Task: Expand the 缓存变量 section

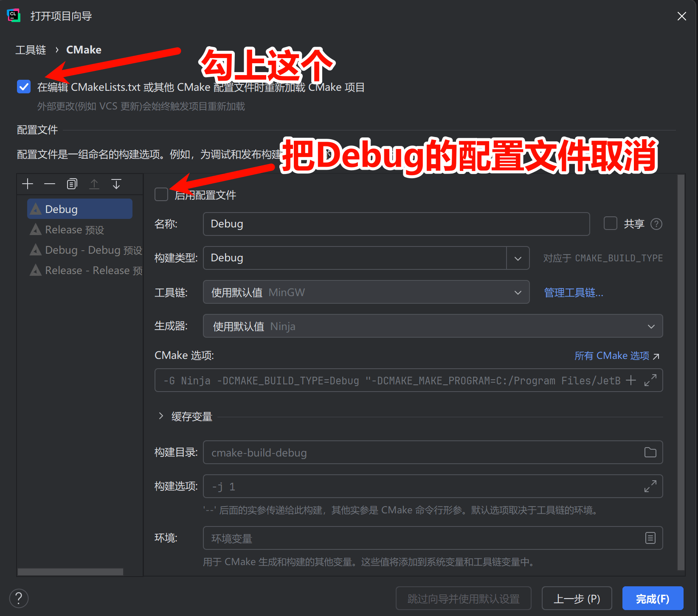Action: [x=161, y=416]
